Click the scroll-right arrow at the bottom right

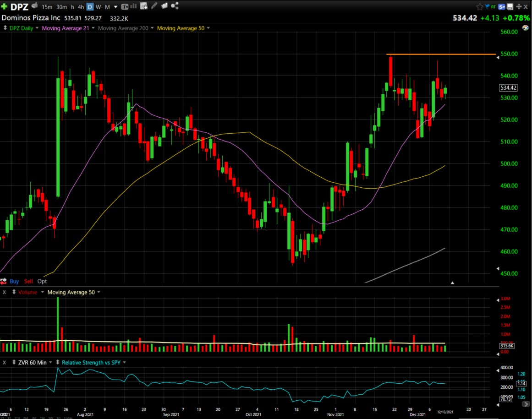pyautogui.click(x=526, y=404)
